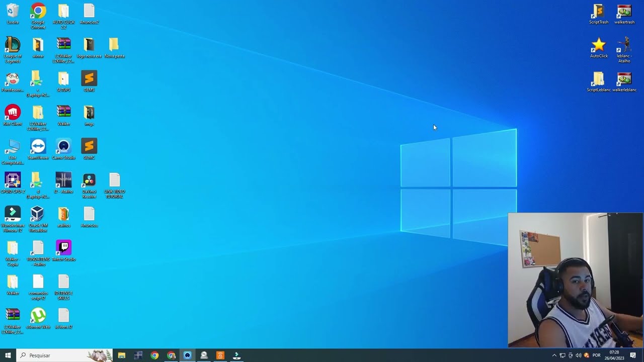Select the Oracle VM VirtualBox shortcut
644x362 pixels.
click(38, 219)
